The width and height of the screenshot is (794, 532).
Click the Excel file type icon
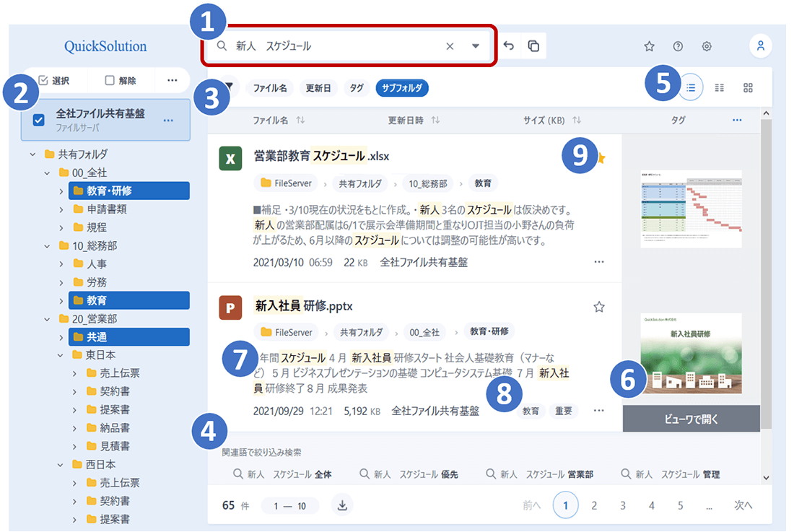pyautogui.click(x=230, y=158)
